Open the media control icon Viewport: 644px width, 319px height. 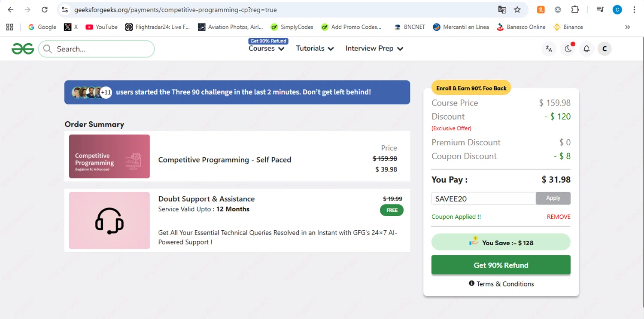coord(600,9)
